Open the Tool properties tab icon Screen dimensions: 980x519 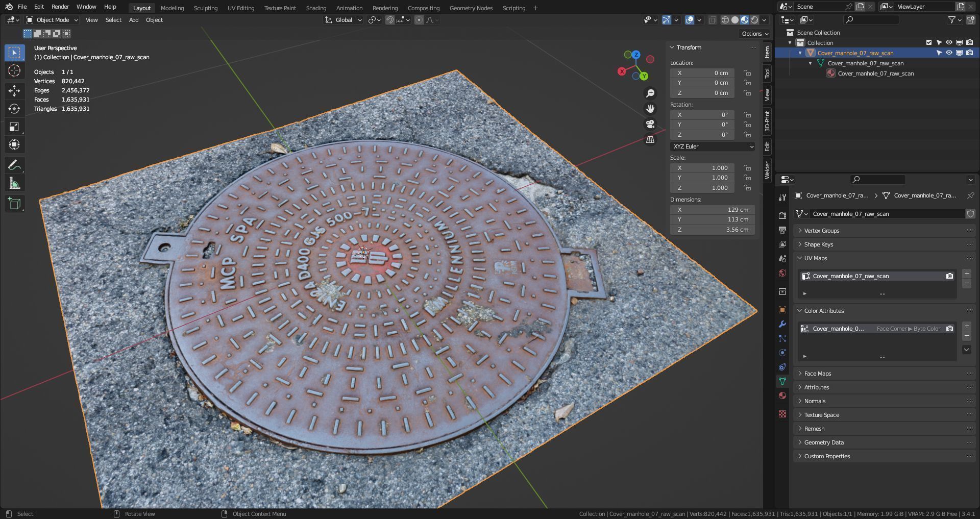[x=782, y=197]
